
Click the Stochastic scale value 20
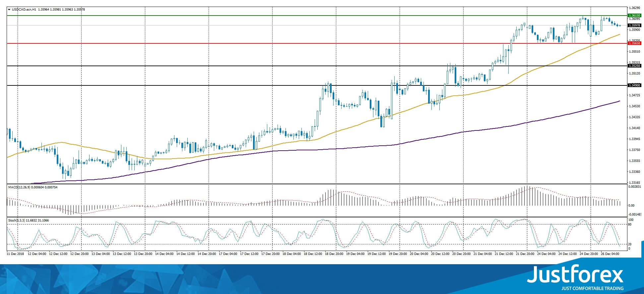(630, 244)
